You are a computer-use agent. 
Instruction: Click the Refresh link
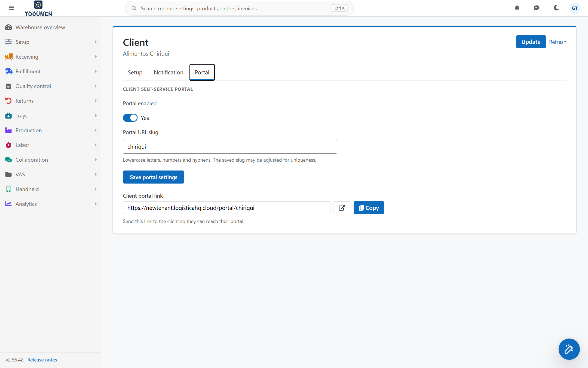point(558,42)
